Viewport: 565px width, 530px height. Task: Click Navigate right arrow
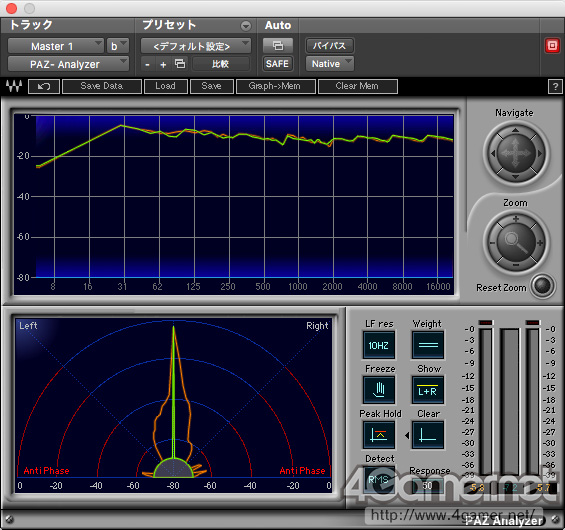point(539,153)
